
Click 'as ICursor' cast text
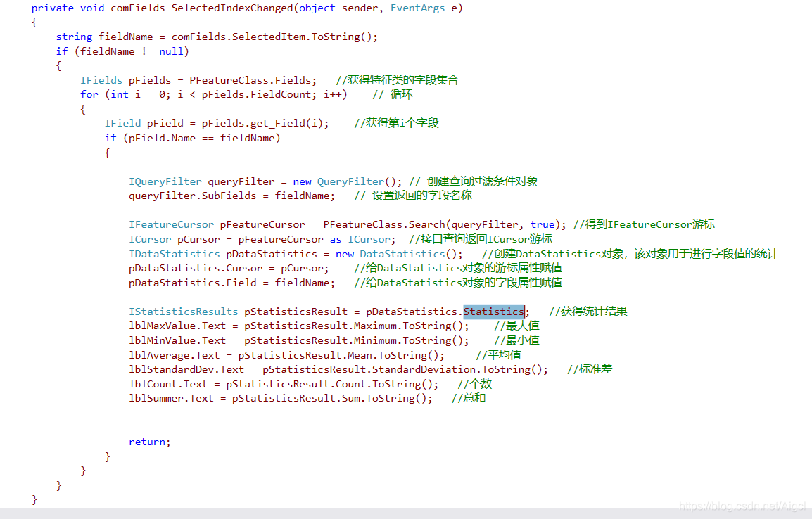(360, 239)
